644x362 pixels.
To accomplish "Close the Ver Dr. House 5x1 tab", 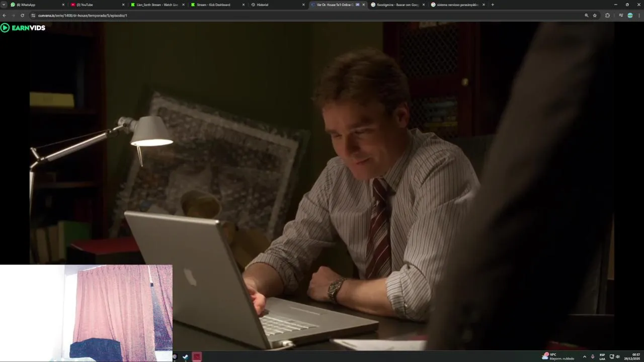I will pyautogui.click(x=363, y=5).
